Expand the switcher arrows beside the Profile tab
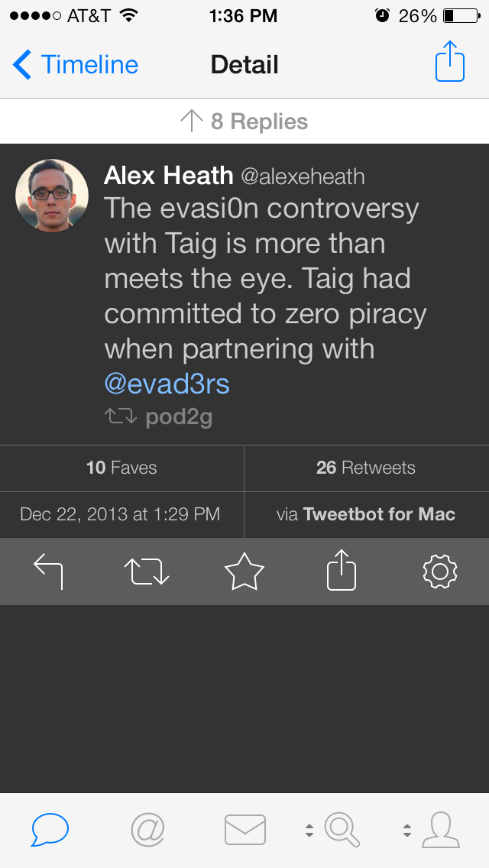The image size is (489, 868). pos(407,830)
